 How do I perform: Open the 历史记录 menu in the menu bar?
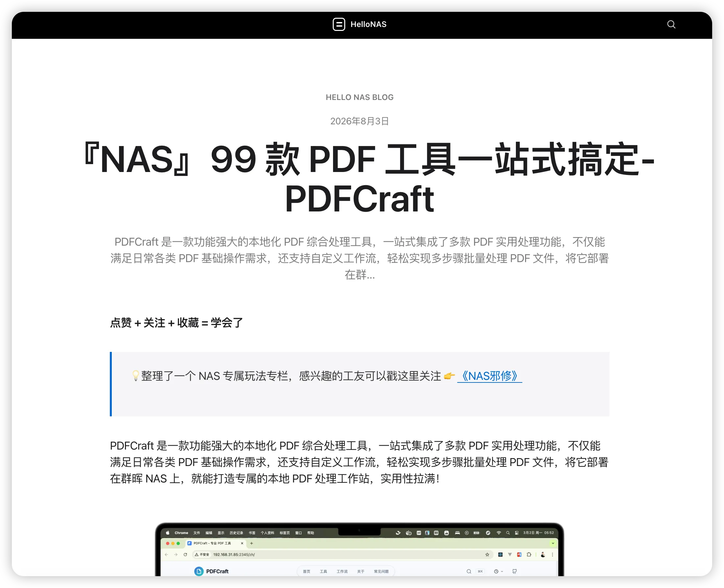coord(236,533)
